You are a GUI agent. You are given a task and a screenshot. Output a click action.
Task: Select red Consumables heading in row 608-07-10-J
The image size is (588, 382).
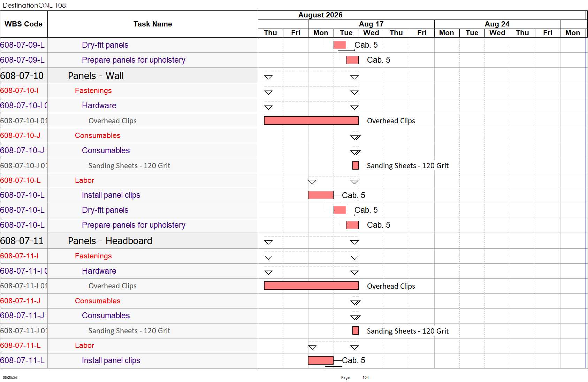[x=98, y=135]
